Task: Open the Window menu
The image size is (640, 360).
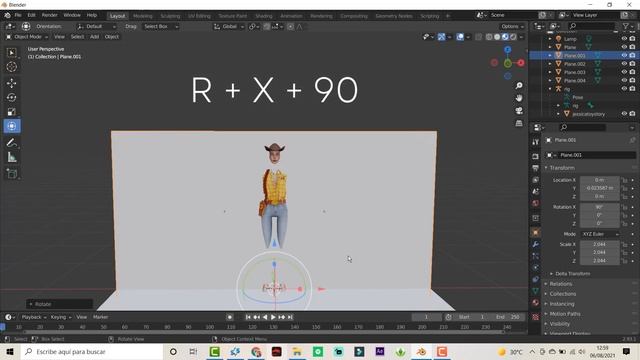Action: coord(72,15)
